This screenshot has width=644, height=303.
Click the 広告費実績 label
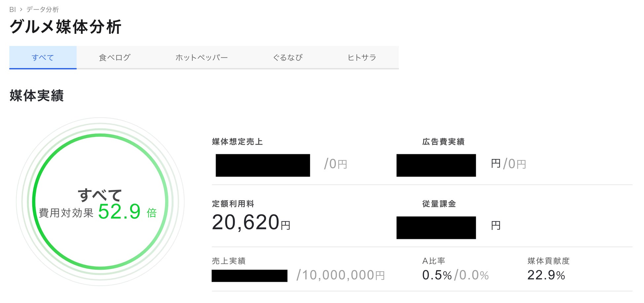(x=443, y=142)
